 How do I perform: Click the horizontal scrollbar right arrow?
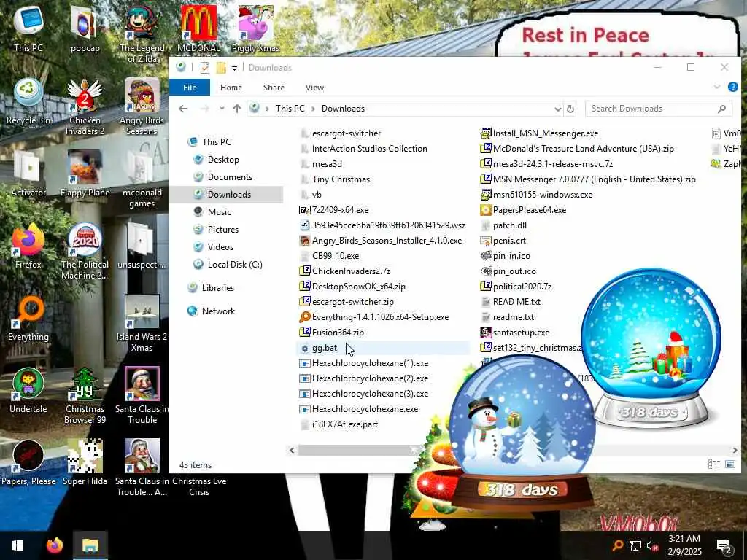tap(735, 450)
